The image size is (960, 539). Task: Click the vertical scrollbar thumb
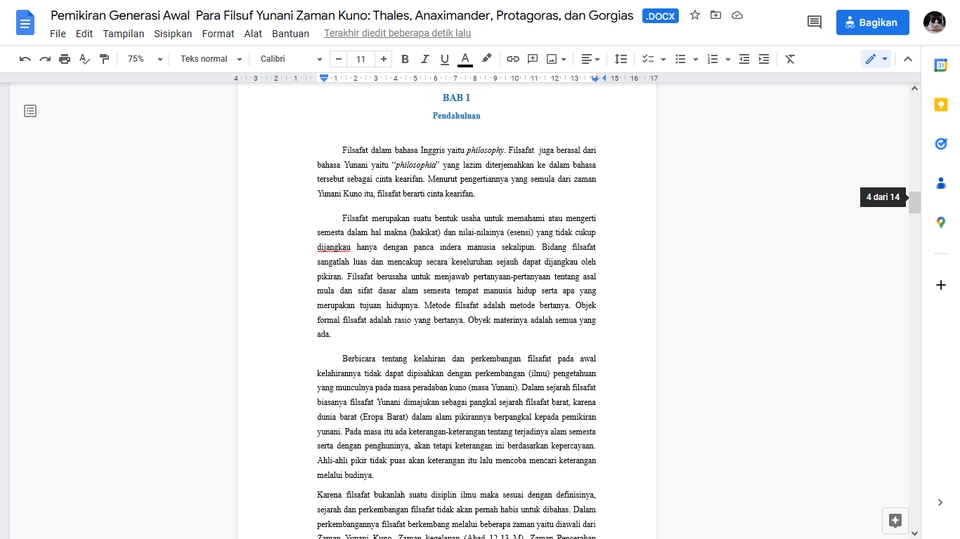(x=914, y=202)
